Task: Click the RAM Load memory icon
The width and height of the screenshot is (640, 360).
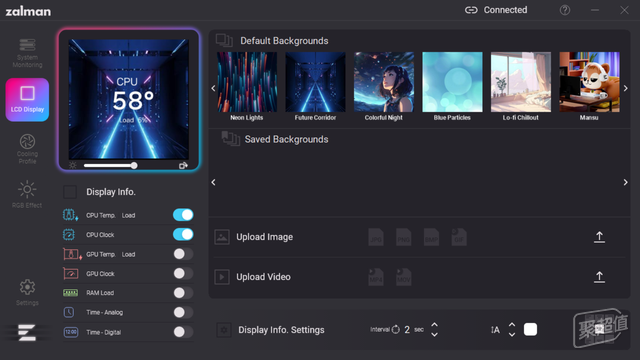Action: (70, 293)
